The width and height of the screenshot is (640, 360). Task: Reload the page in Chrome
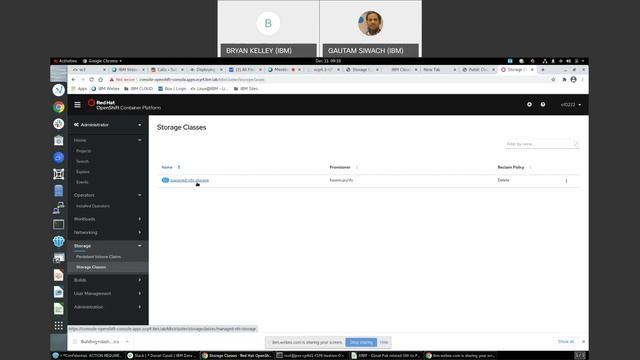[91, 80]
